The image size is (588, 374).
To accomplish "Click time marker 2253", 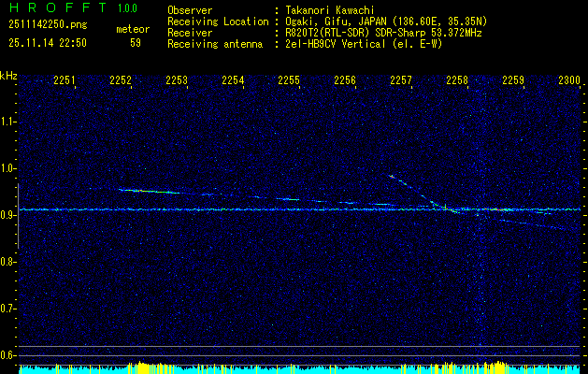I will [177, 79].
